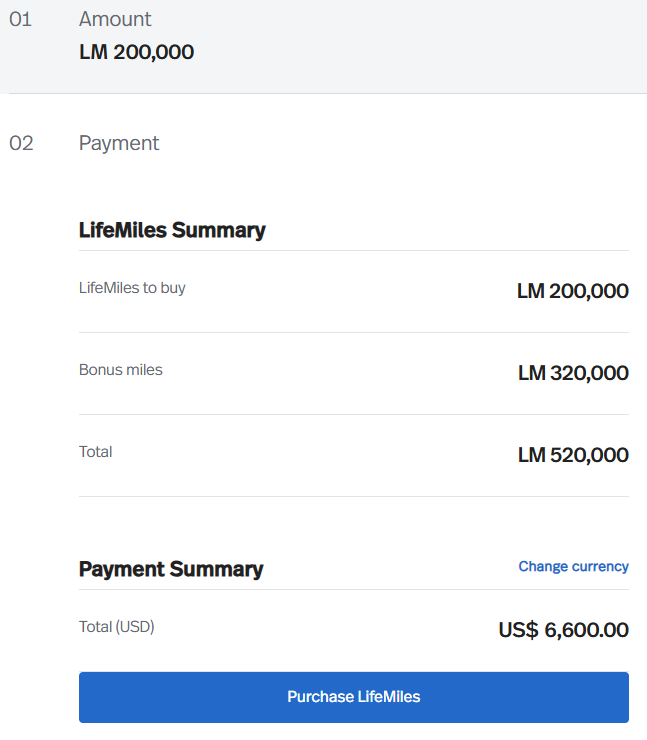Click the Payment Summary heading
This screenshot has width=647, height=740.
coord(171,569)
